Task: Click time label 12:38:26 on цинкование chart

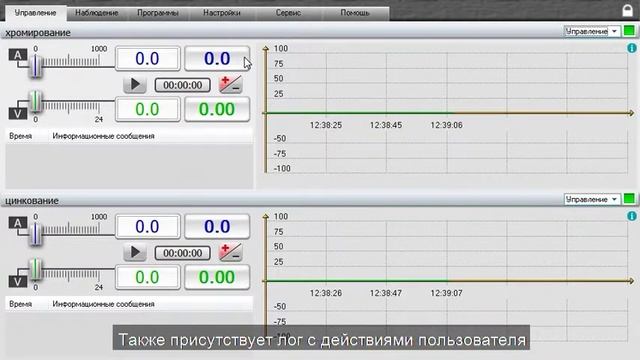Action: pyautogui.click(x=326, y=293)
